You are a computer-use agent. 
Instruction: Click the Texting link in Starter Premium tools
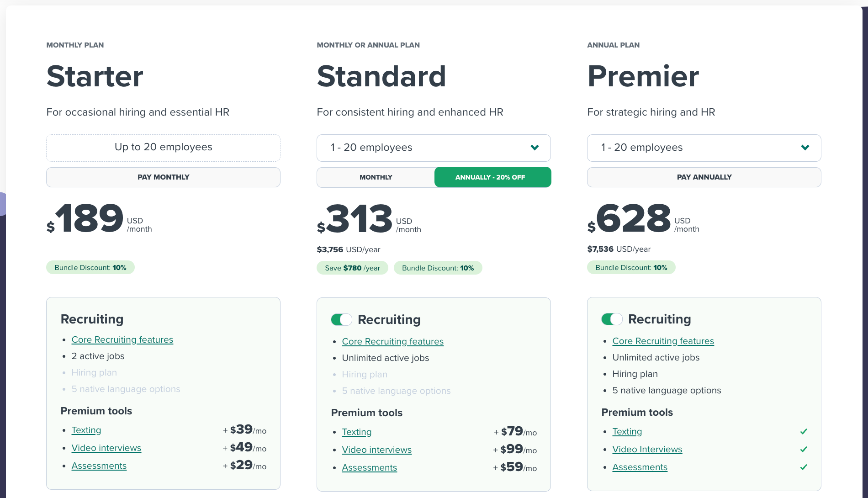[x=86, y=430]
